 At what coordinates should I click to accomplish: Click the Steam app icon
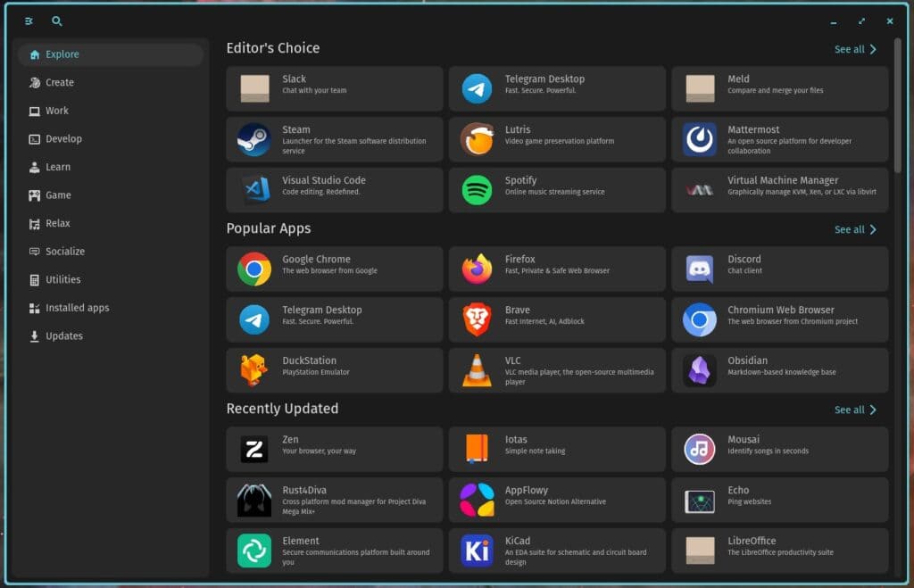[254, 139]
